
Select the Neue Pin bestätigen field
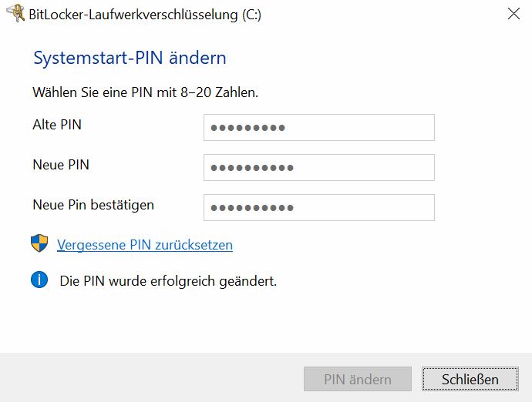(x=319, y=207)
